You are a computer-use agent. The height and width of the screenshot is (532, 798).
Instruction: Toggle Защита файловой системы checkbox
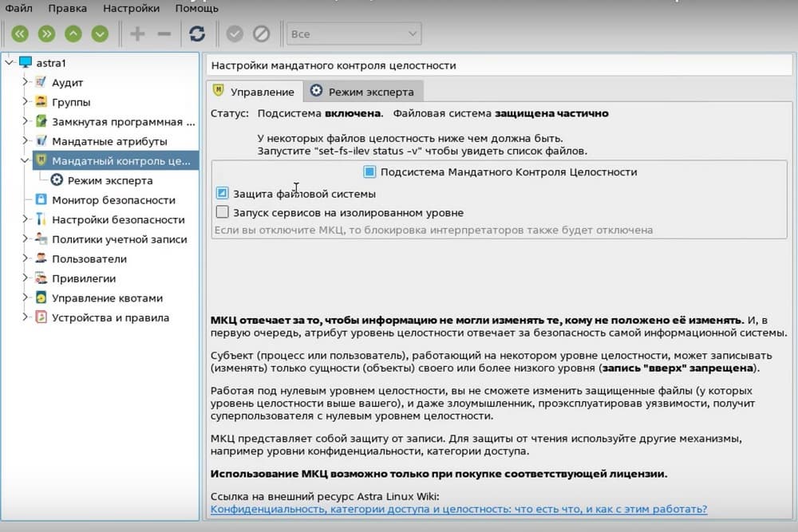(222, 193)
